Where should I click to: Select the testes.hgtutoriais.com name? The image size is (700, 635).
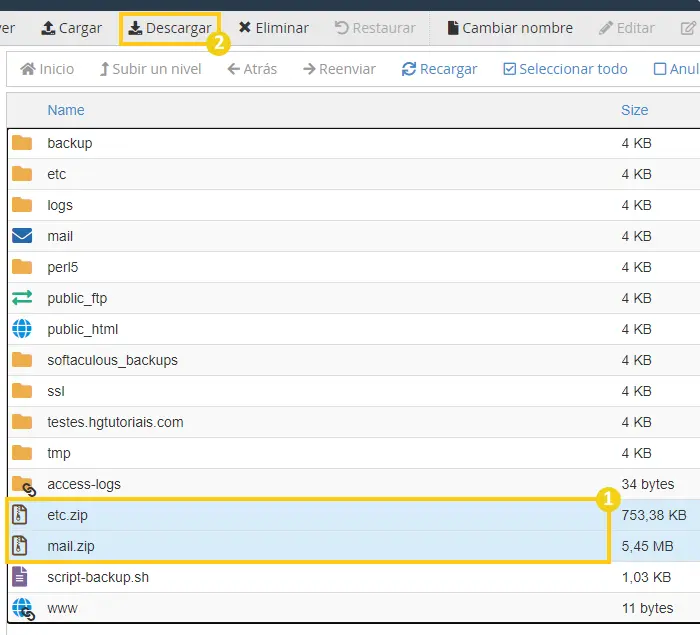(x=115, y=422)
